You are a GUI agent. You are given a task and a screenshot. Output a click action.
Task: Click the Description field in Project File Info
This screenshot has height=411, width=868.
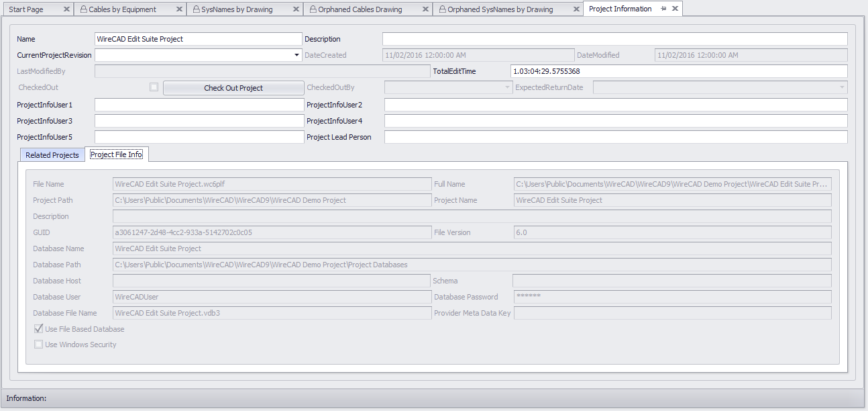472,216
